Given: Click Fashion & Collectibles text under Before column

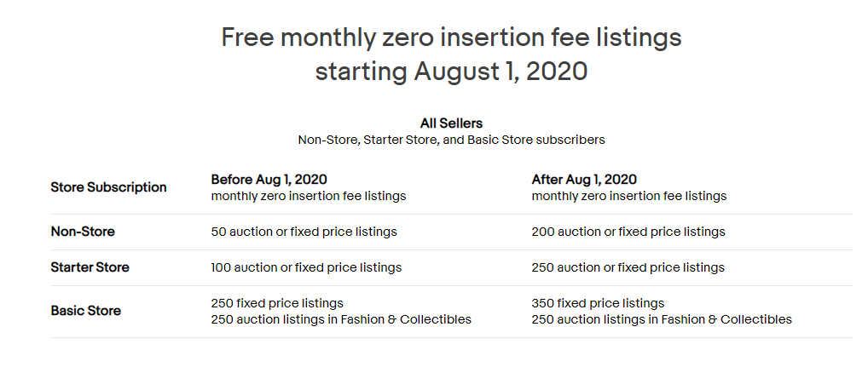Looking at the screenshot, I should pyautogui.click(x=406, y=319).
